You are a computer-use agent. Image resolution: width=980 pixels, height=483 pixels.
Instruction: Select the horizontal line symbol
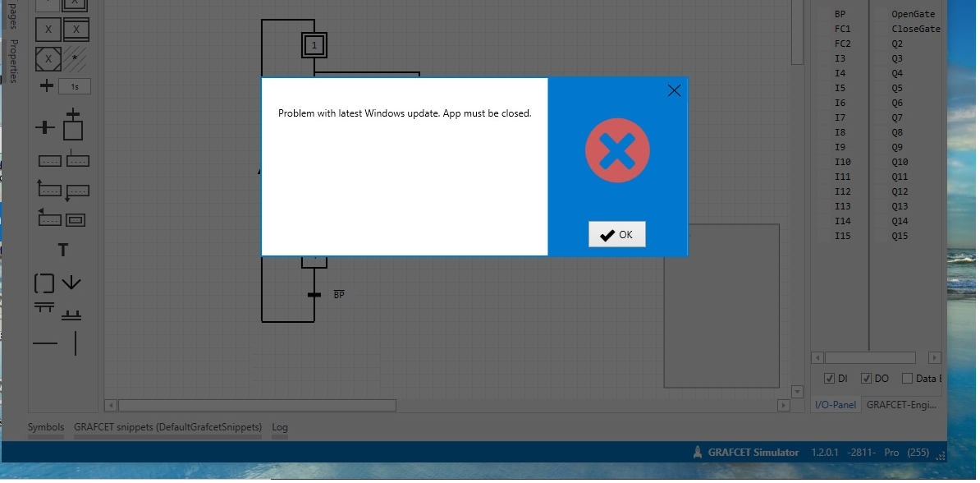[x=45, y=343]
